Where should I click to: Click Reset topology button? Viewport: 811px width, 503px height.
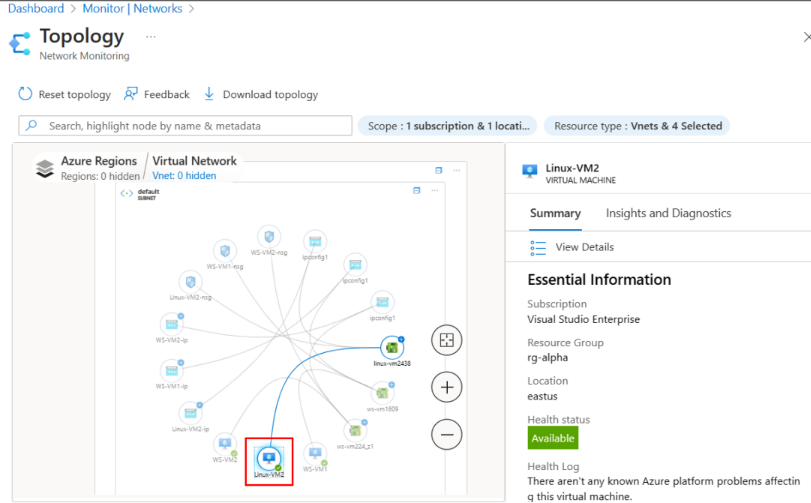pos(65,94)
